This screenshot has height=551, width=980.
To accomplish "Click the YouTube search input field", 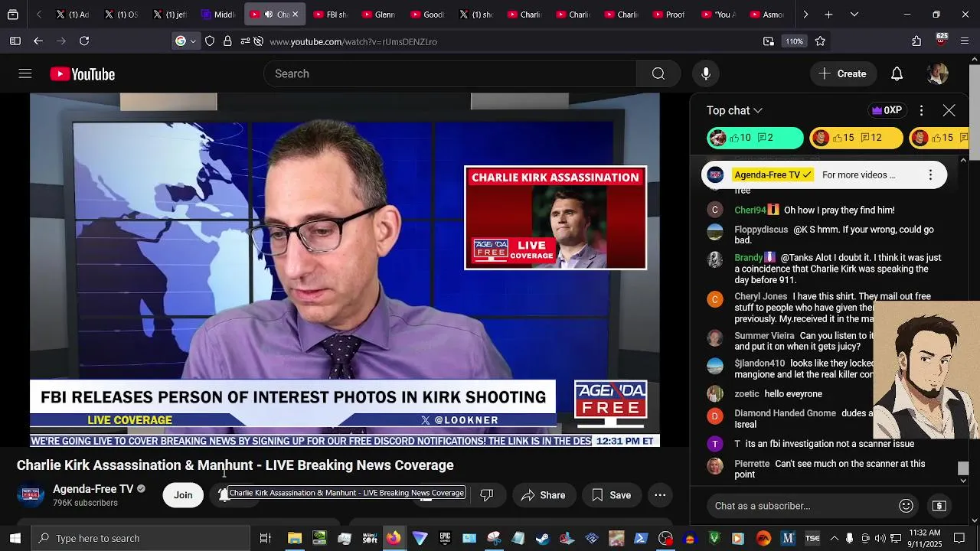I will pyautogui.click(x=450, y=73).
